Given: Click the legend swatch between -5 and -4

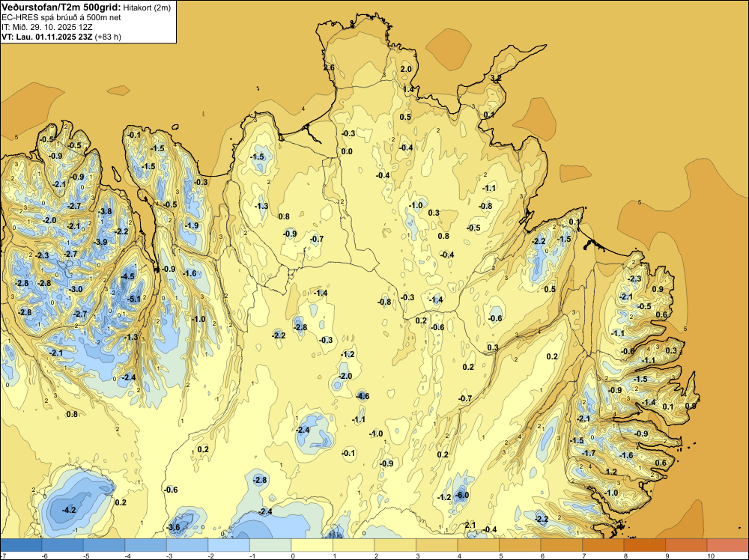Looking at the screenshot, I should [x=104, y=545].
